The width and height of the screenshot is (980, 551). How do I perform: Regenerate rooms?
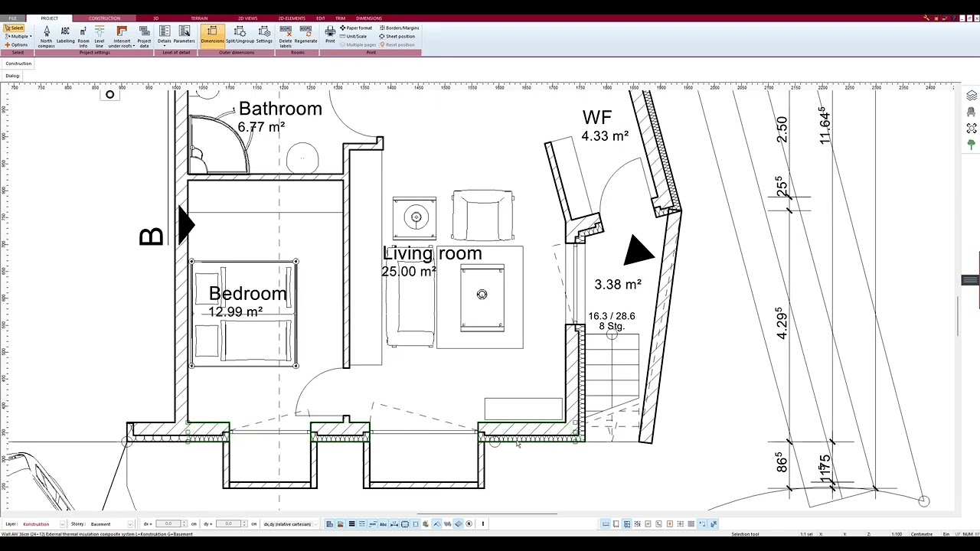pyautogui.click(x=306, y=35)
